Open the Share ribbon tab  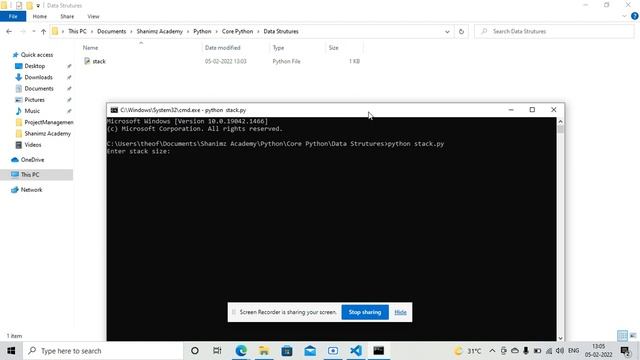[x=67, y=16]
